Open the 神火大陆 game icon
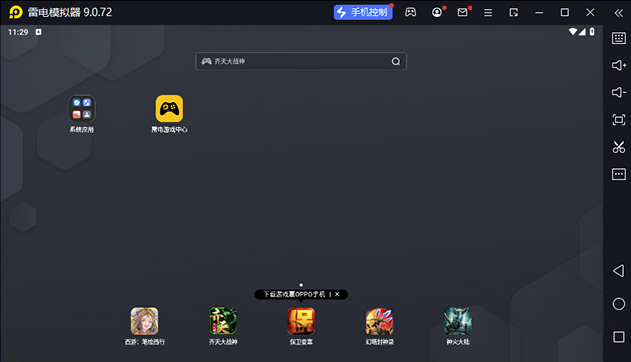Screen dimensions: 631x362 click(458, 321)
